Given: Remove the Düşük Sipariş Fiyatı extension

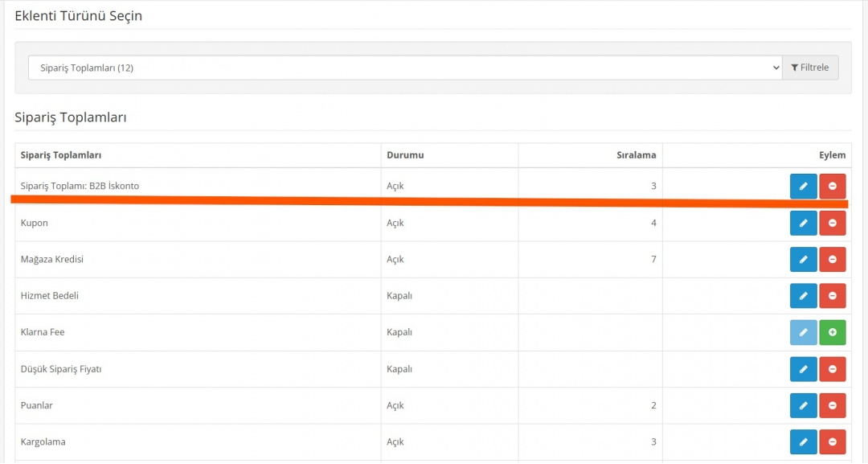Looking at the screenshot, I should (x=832, y=369).
